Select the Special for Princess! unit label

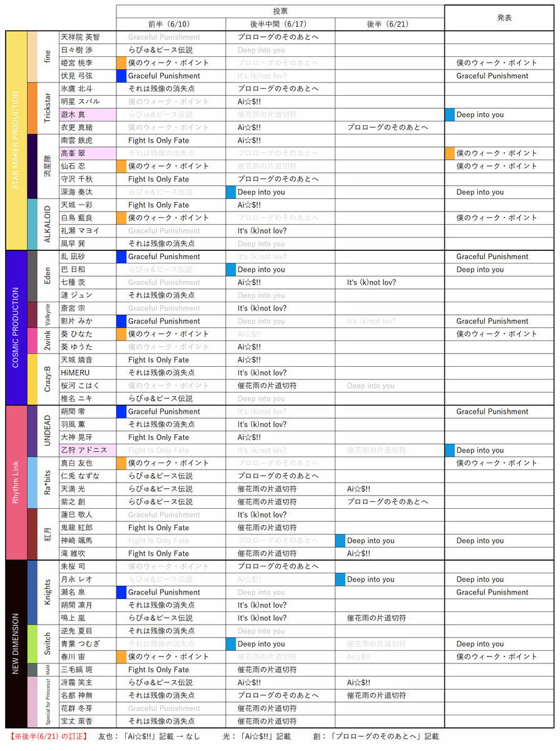pos(48,702)
